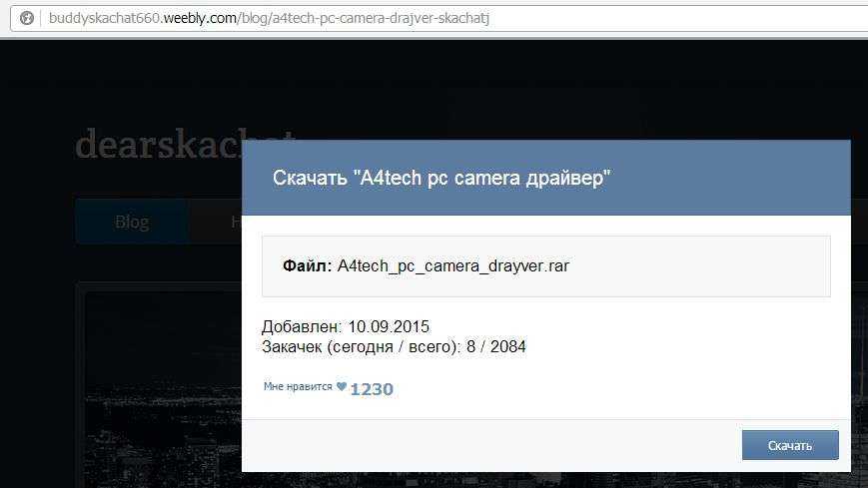The height and width of the screenshot is (488, 868).
Task: Click the dearskachat site title
Action: pos(158,145)
